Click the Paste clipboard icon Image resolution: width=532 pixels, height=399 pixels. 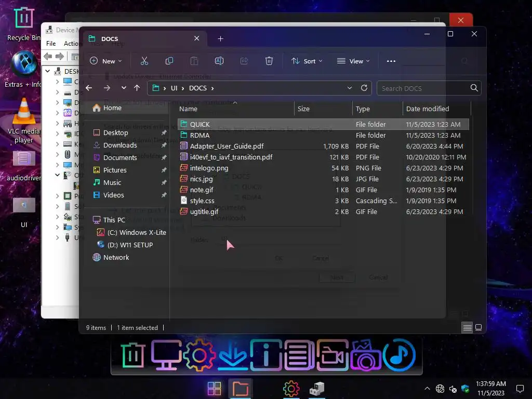(x=194, y=61)
